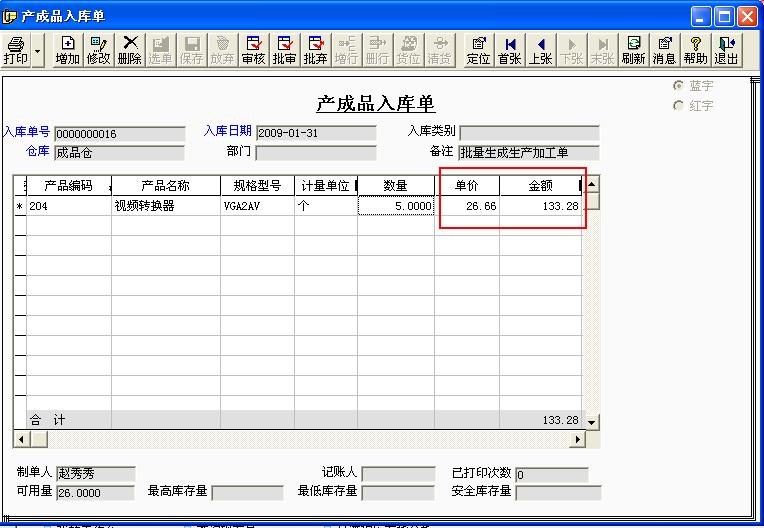The image size is (764, 528).
Task: Go to previous record with 上张
Action: pos(540,50)
